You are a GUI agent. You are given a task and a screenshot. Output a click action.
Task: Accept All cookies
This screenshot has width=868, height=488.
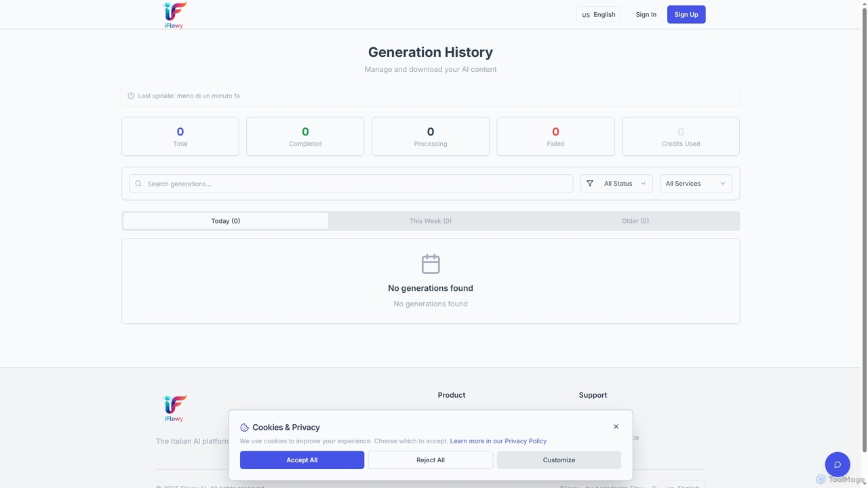[302, 460]
